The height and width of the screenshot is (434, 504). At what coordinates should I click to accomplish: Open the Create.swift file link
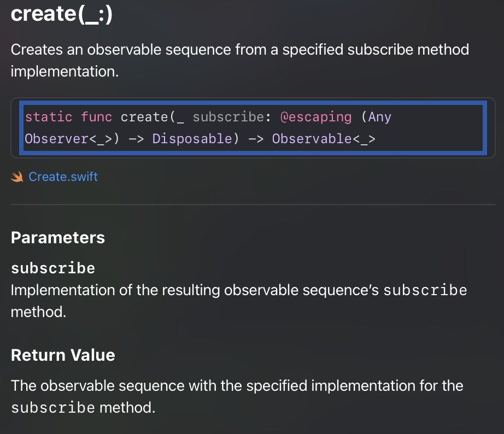(63, 177)
